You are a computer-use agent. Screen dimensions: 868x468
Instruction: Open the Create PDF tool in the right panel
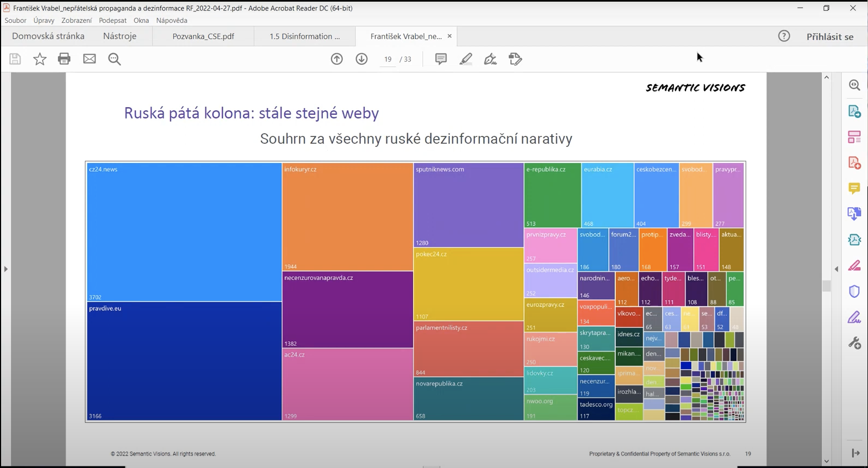pos(854,163)
